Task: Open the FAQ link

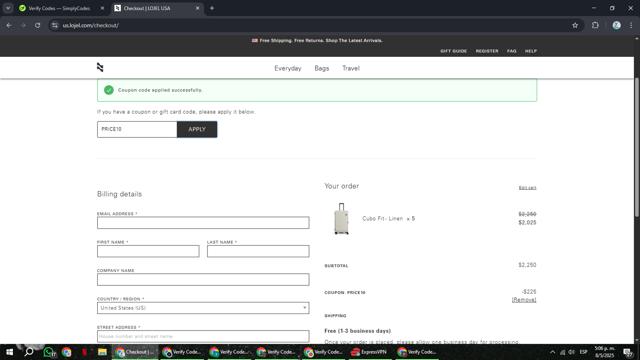Action: pyautogui.click(x=511, y=51)
